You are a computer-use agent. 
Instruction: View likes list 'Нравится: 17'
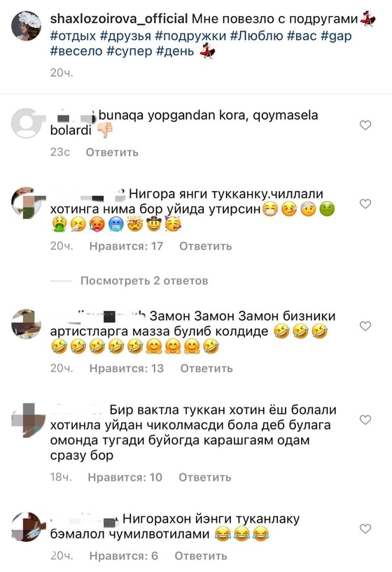click(x=126, y=246)
